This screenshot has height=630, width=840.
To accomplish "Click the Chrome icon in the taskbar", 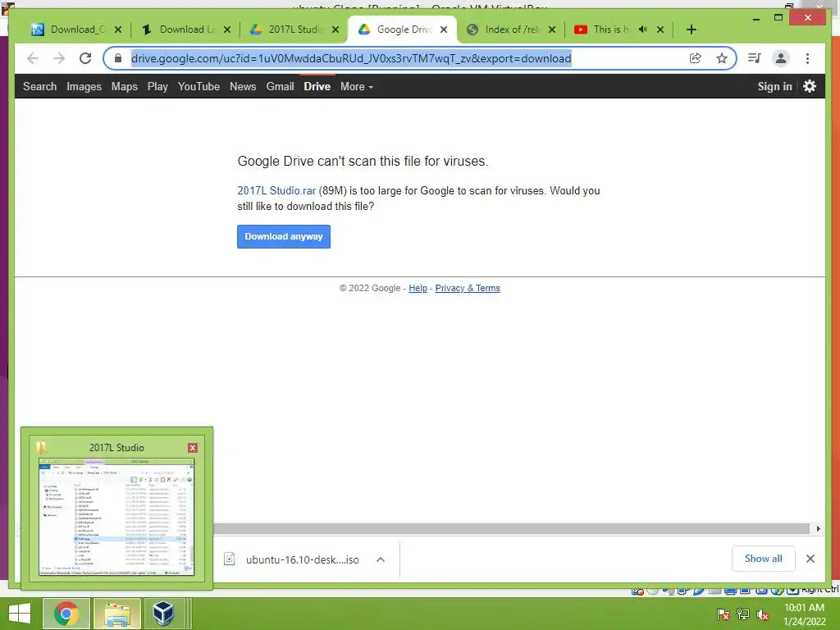I will (66, 614).
